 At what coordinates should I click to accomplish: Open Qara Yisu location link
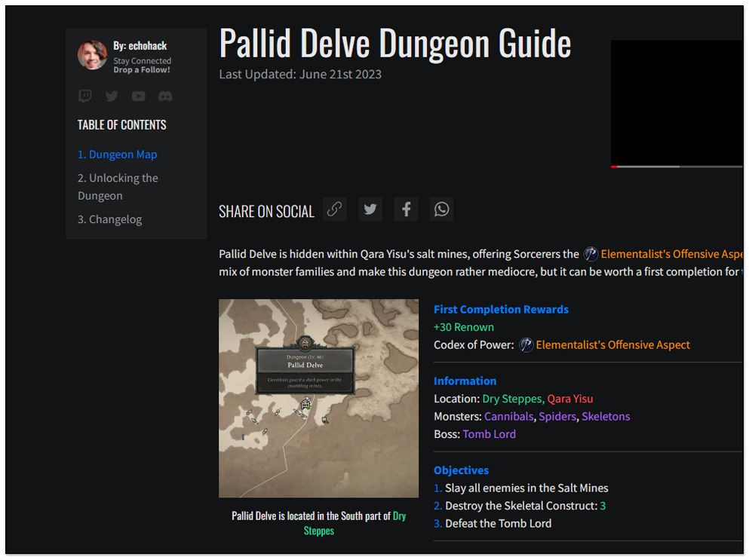[x=570, y=399]
